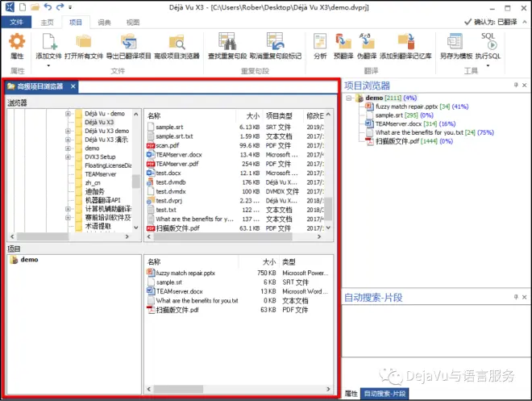The image size is (532, 401).
Task: Select TEAMserver folder in tree
Action: [x=101, y=174]
